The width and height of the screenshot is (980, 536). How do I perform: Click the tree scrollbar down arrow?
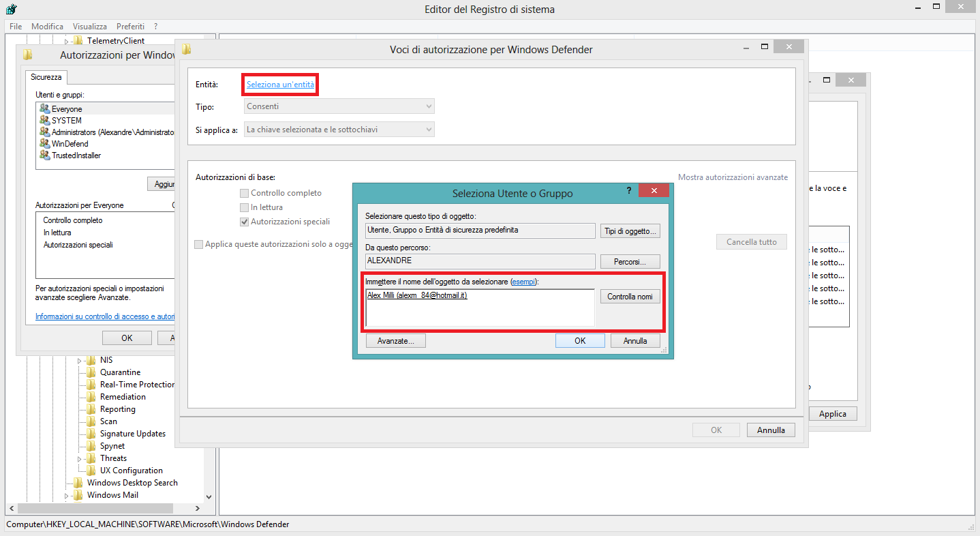[x=209, y=497]
